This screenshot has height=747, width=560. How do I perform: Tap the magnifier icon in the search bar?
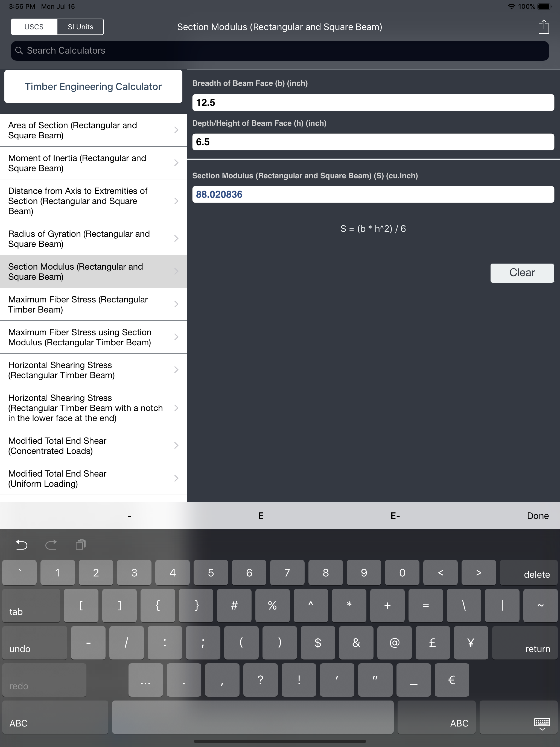pos(19,51)
